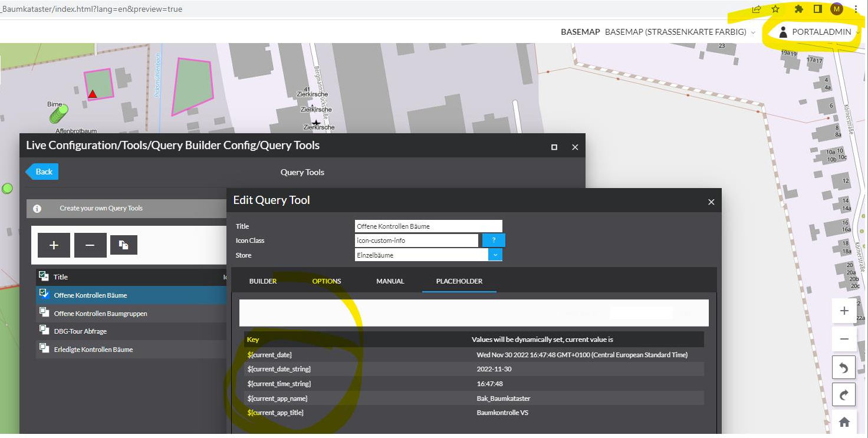This screenshot has width=868, height=438.
Task: Click the Back button in Query Tools
Action: 41,171
